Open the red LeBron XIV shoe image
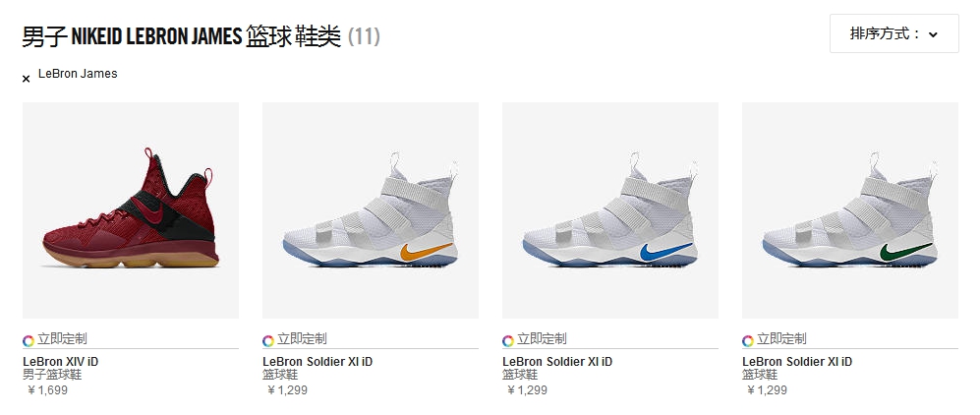This screenshot has width=980, height=415. (131, 210)
